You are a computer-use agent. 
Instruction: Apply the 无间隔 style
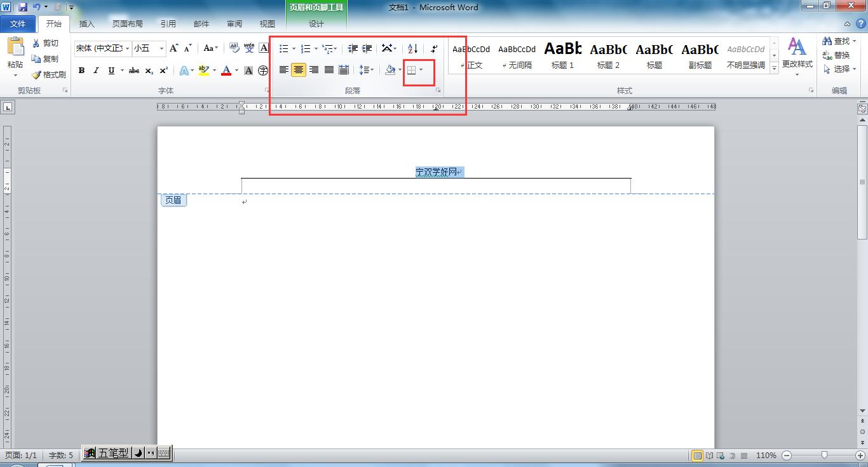click(517, 56)
